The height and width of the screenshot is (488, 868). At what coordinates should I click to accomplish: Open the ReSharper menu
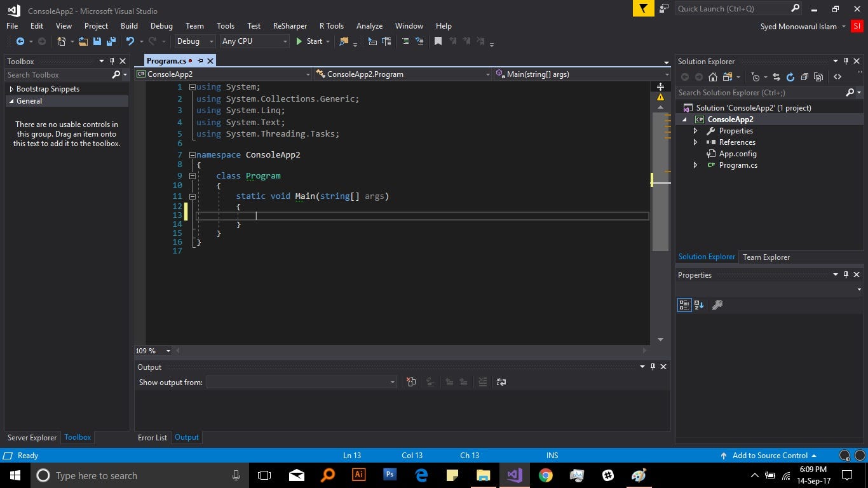(290, 26)
